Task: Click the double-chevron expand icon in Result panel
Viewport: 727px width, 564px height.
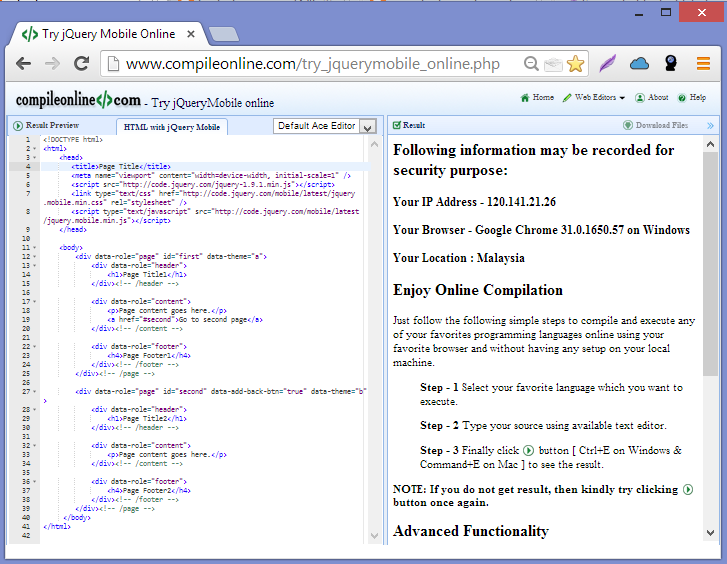Action: [x=710, y=125]
